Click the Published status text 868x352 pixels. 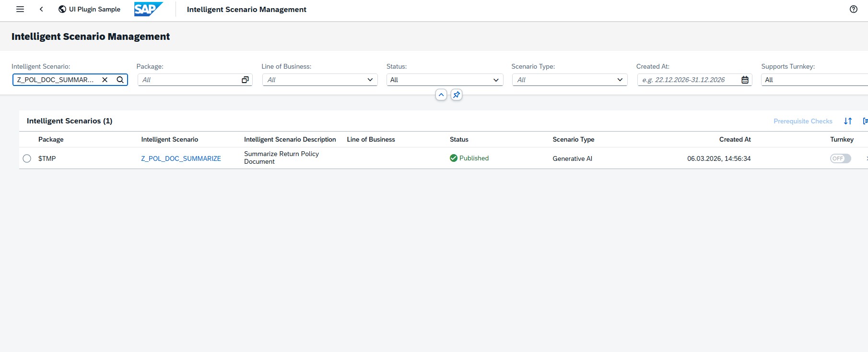click(474, 158)
